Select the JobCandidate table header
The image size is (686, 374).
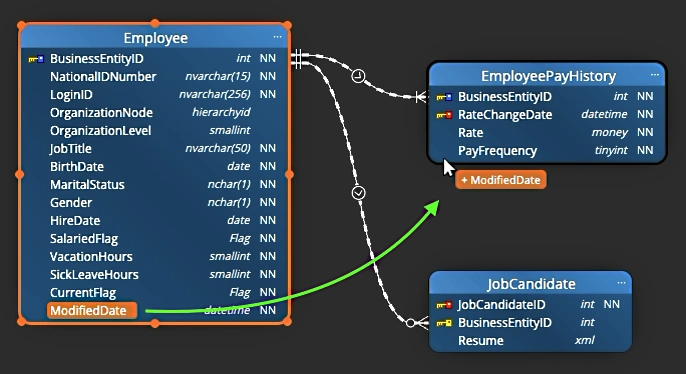click(x=531, y=283)
